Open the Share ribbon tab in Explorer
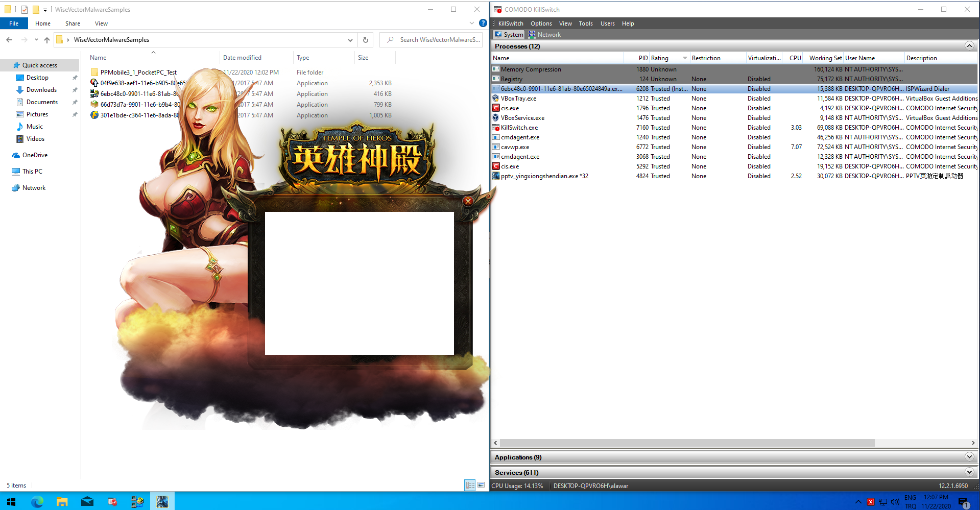The width and height of the screenshot is (980, 510). [73, 23]
